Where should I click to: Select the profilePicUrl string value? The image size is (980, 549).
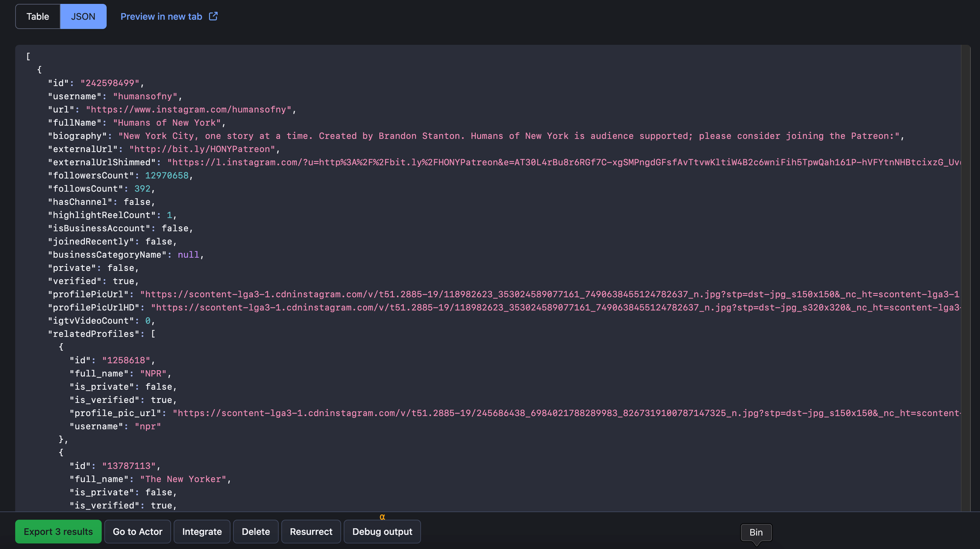coord(551,294)
